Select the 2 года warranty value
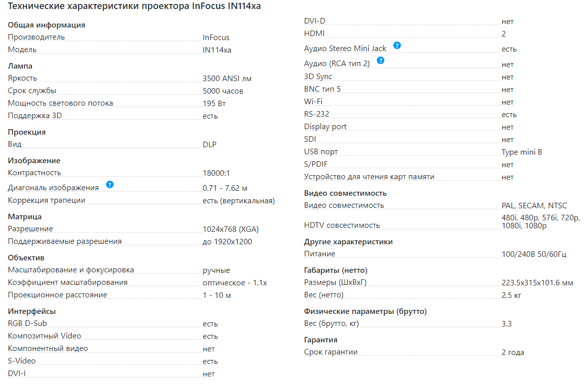 tap(513, 352)
